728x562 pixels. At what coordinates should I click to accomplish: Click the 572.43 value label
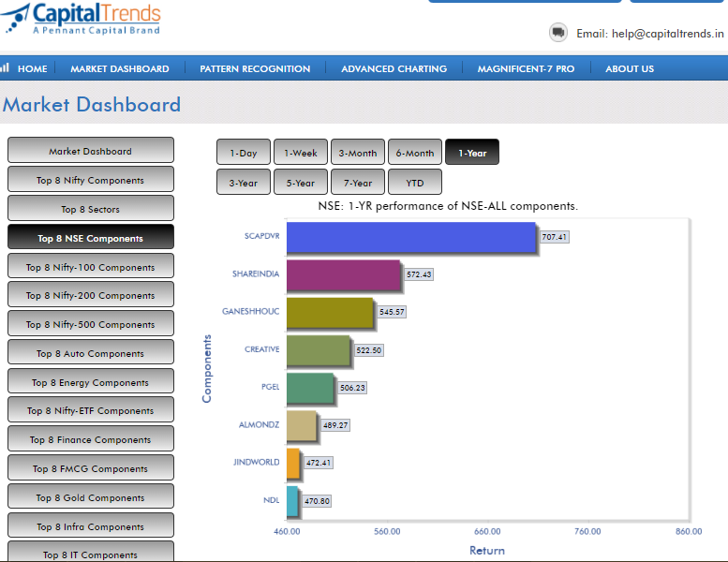(419, 274)
